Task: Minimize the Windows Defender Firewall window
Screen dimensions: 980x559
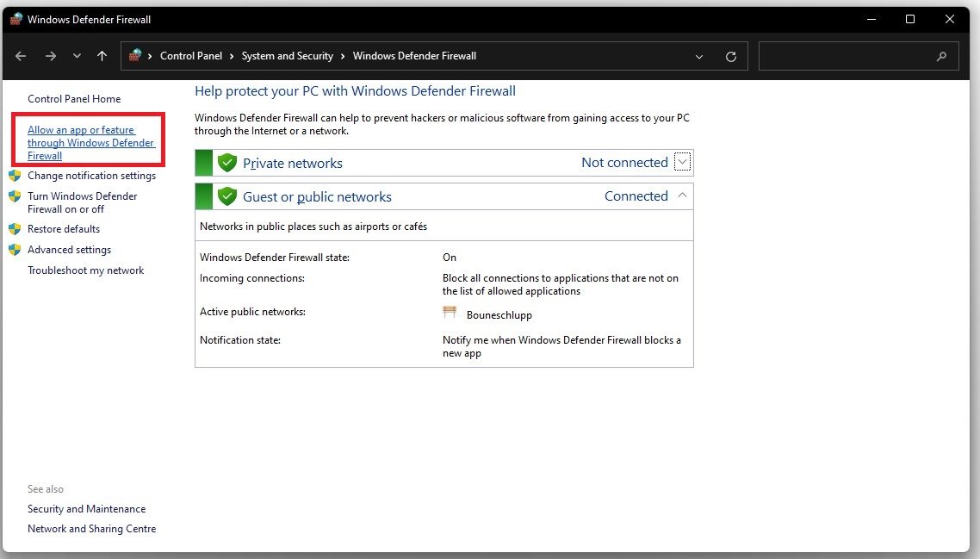Action: (871, 20)
